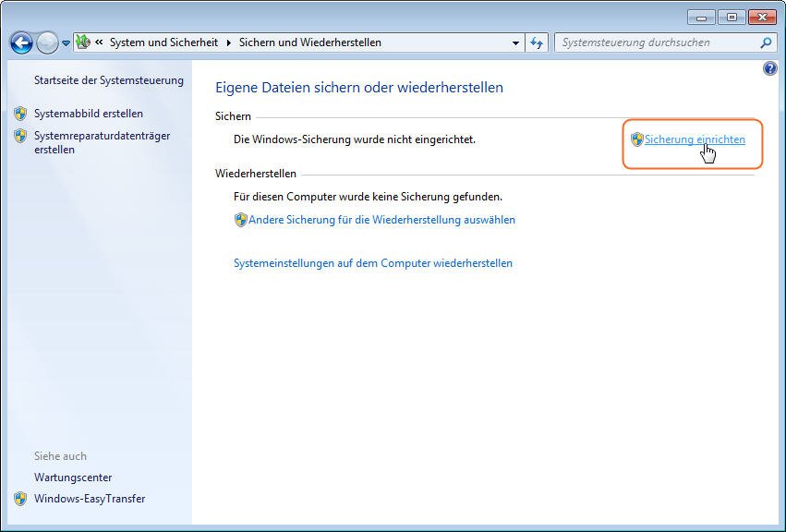786x532 pixels.
Task: Open help with the blue question mark
Action: click(769, 68)
